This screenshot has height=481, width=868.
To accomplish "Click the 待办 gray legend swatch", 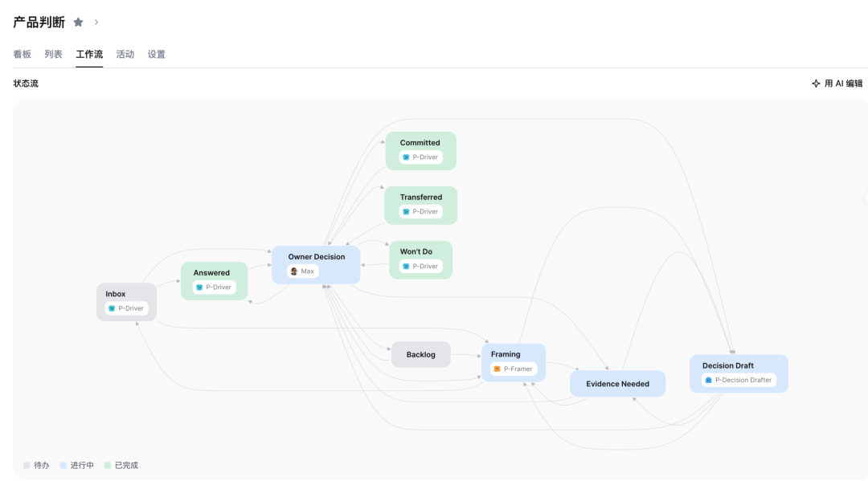I will 27,466.
